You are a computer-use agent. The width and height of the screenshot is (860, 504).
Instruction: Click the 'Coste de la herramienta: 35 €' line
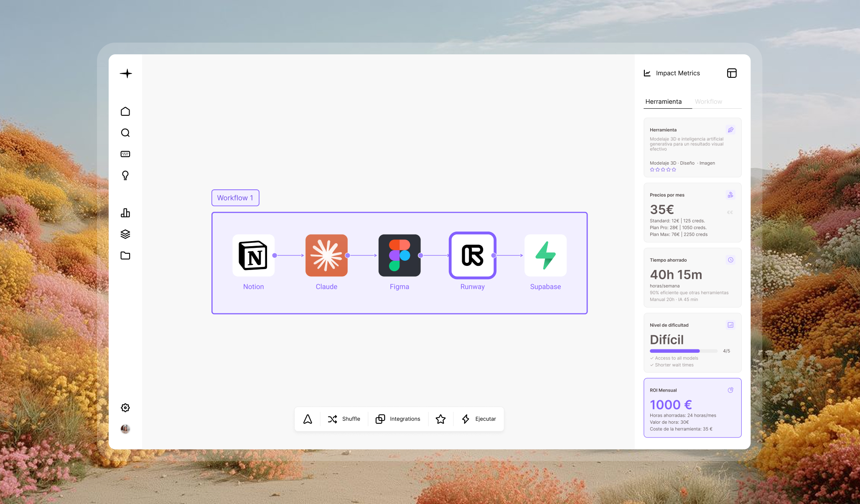pyautogui.click(x=681, y=429)
